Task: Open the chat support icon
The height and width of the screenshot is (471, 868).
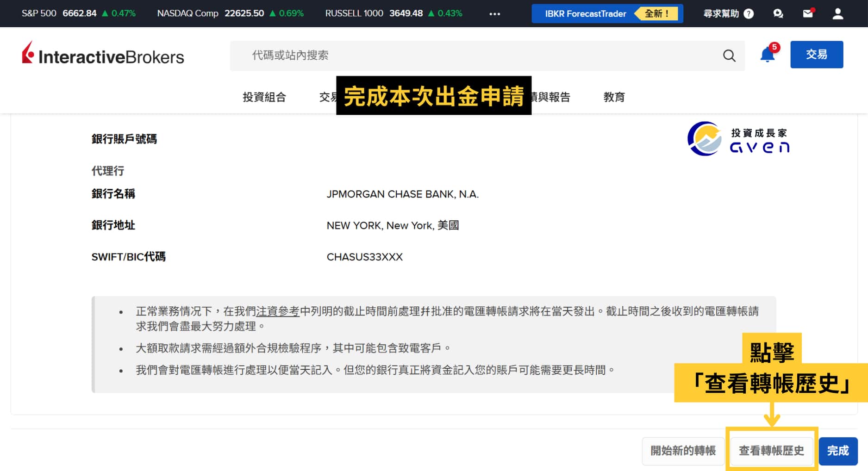Action: pos(778,13)
